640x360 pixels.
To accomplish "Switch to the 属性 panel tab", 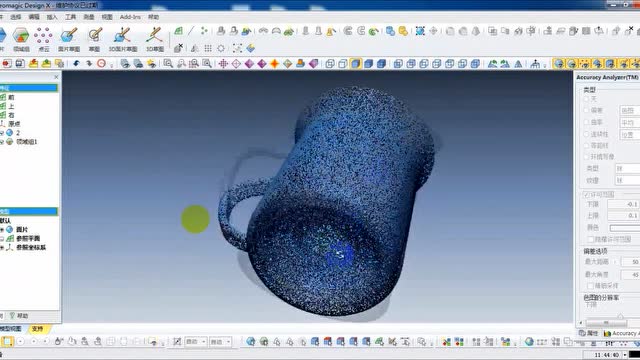I will (589, 333).
